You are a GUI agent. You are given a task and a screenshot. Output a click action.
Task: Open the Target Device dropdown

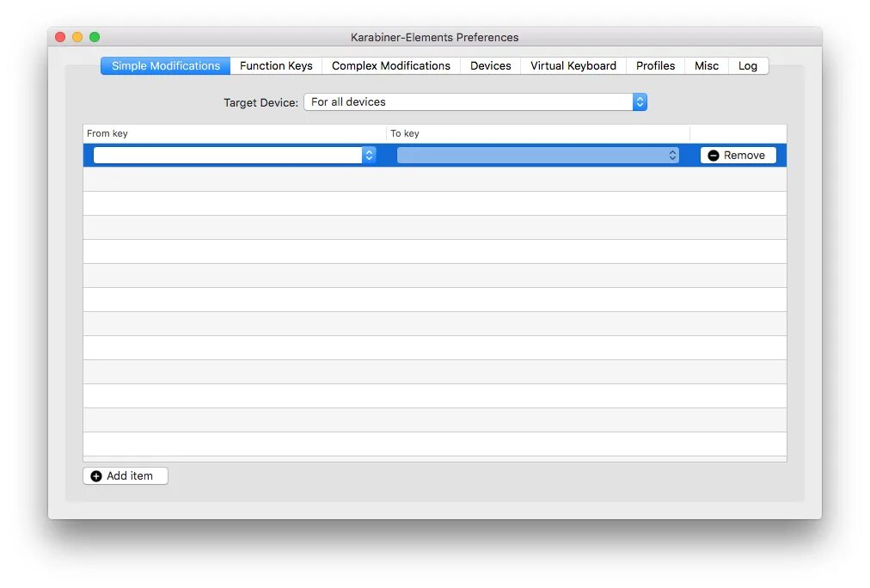click(x=475, y=102)
